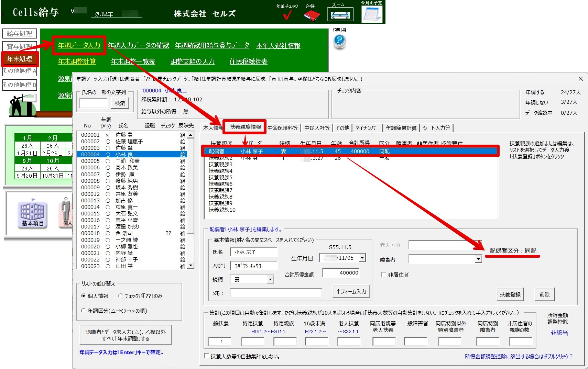Open the 台帳 red book icon
The image size is (588, 369).
coord(312,15)
